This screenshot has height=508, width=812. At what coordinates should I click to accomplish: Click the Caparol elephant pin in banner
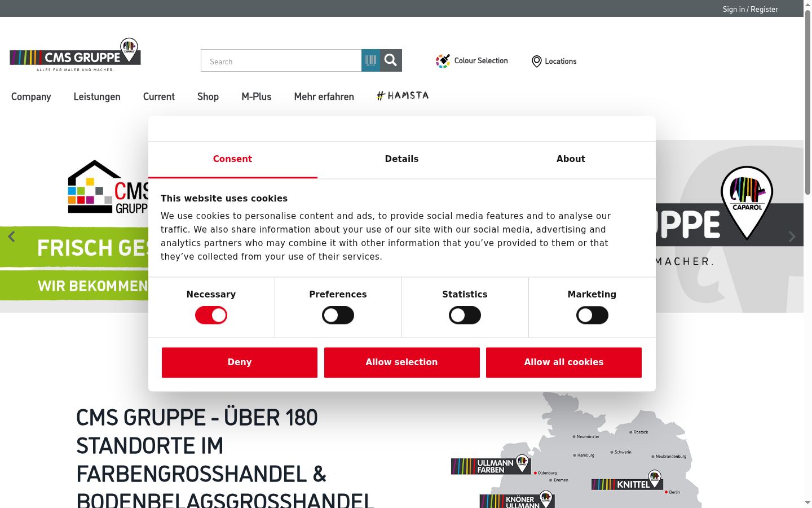tap(747, 203)
